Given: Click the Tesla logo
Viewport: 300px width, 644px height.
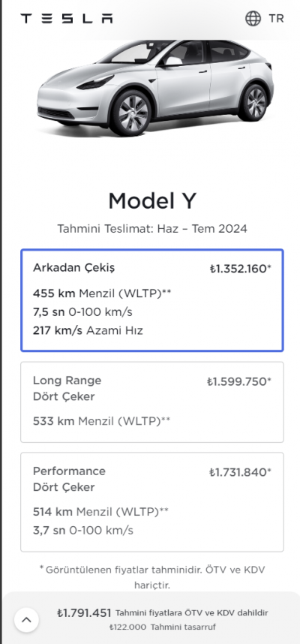Looking at the screenshot, I should click(x=67, y=19).
